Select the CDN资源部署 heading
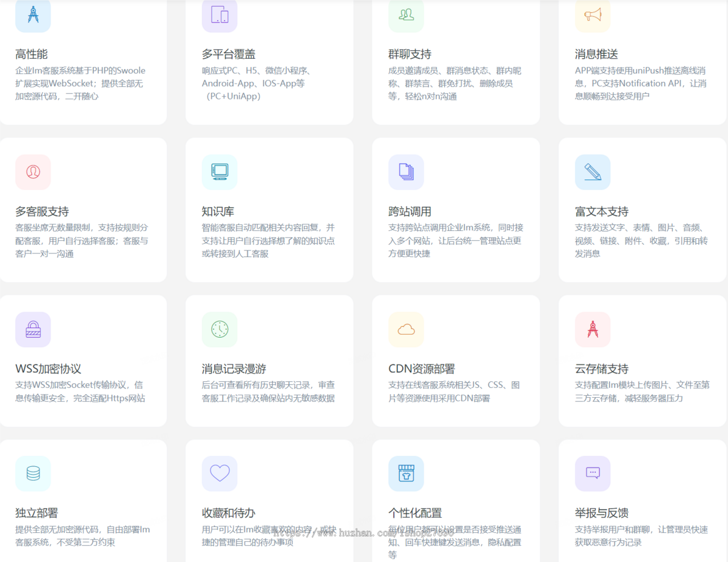Screen dimensions: 728x562 pos(422,369)
